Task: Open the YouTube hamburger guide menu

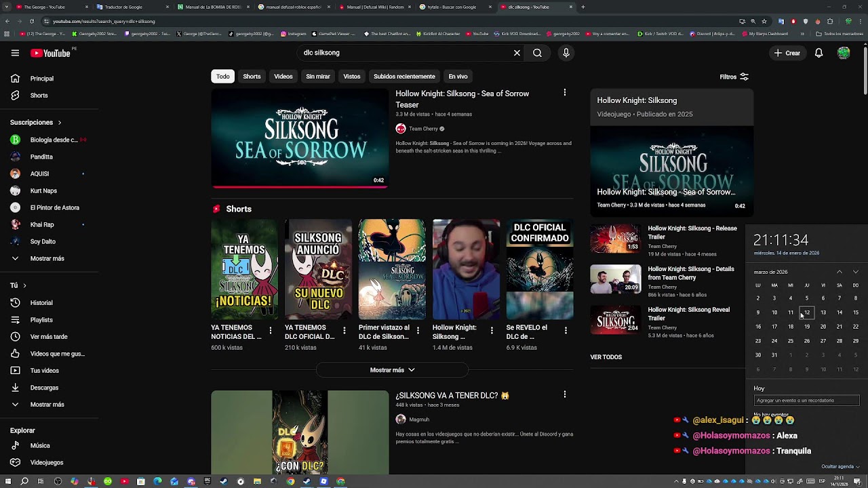Action: point(15,53)
